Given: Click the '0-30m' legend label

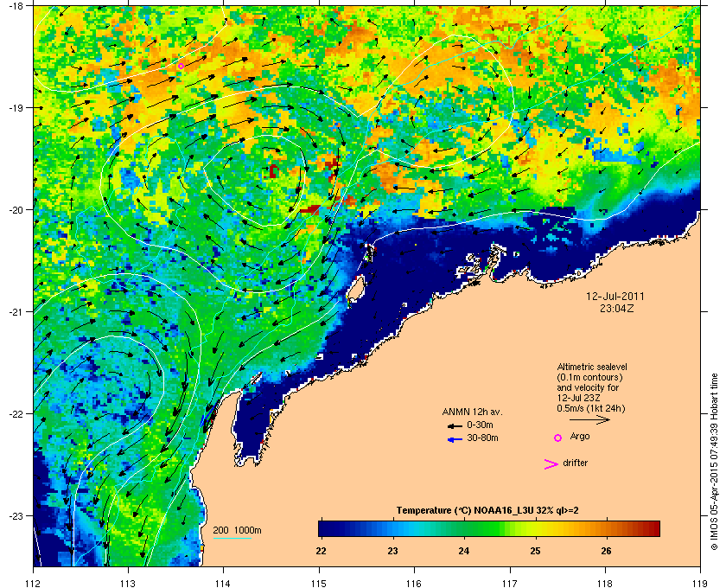Looking at the screenshot, I should click(x=480, y=425).
